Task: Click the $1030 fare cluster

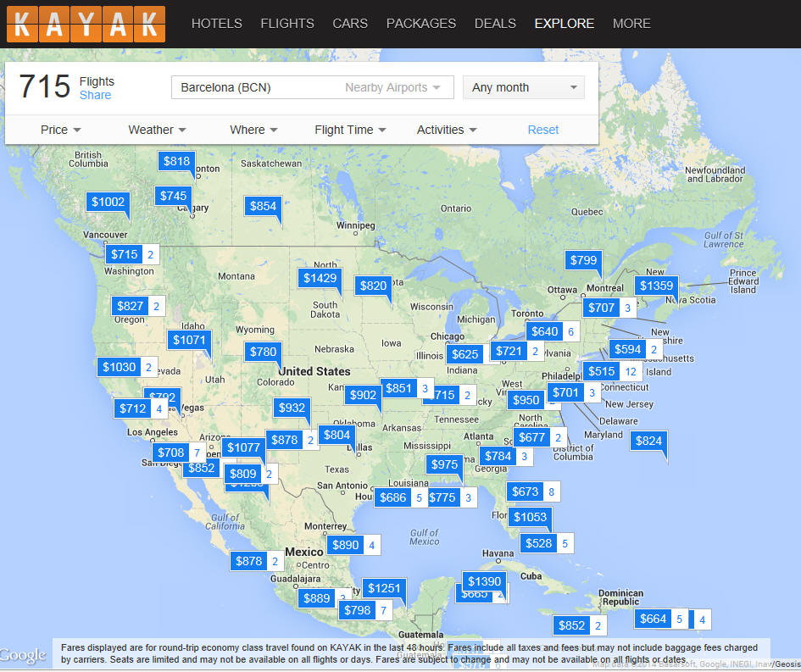Action: coord(127,367)
